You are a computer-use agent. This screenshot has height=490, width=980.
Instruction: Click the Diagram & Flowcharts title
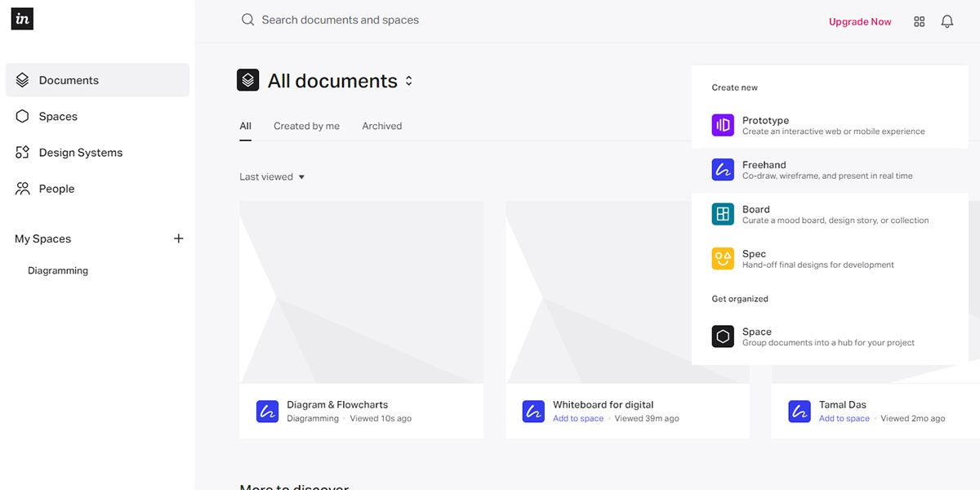[x=337, y=404]
